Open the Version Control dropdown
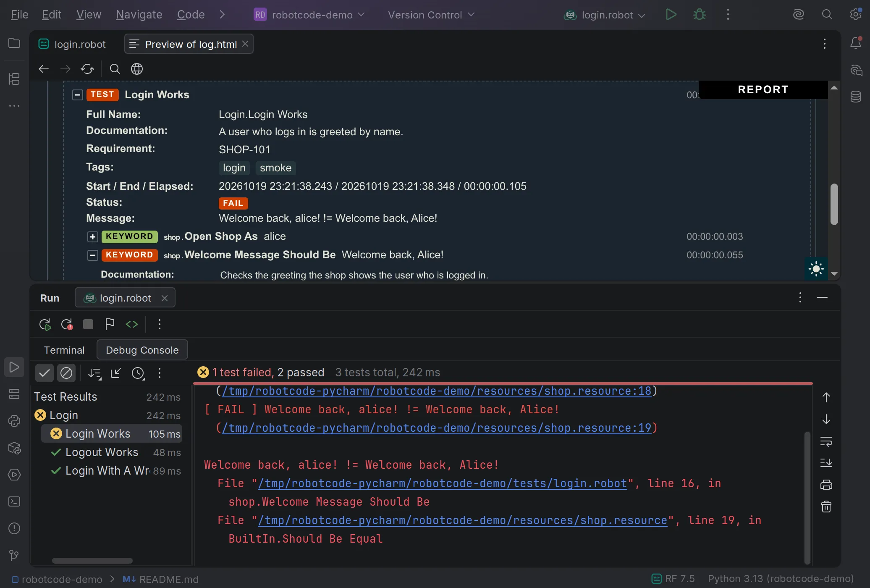The image size is (870, 588). pyautogui.click(x=431, y=15)
